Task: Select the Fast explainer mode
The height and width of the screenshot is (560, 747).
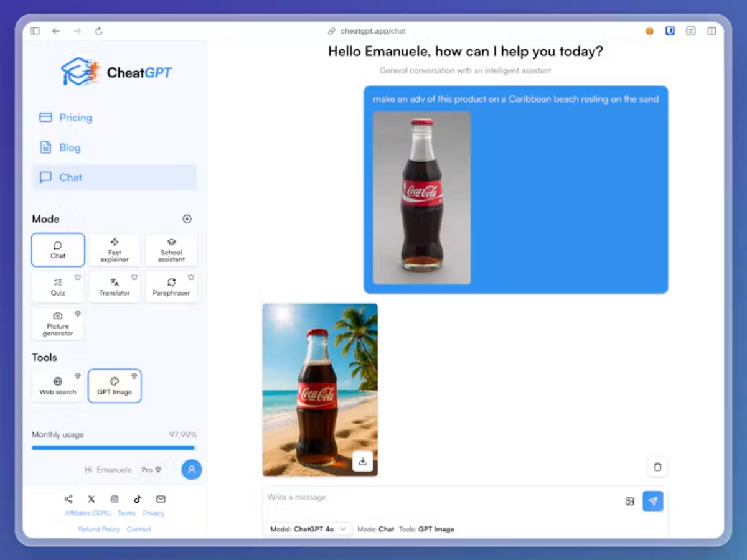Action: (x=115, y=250)
